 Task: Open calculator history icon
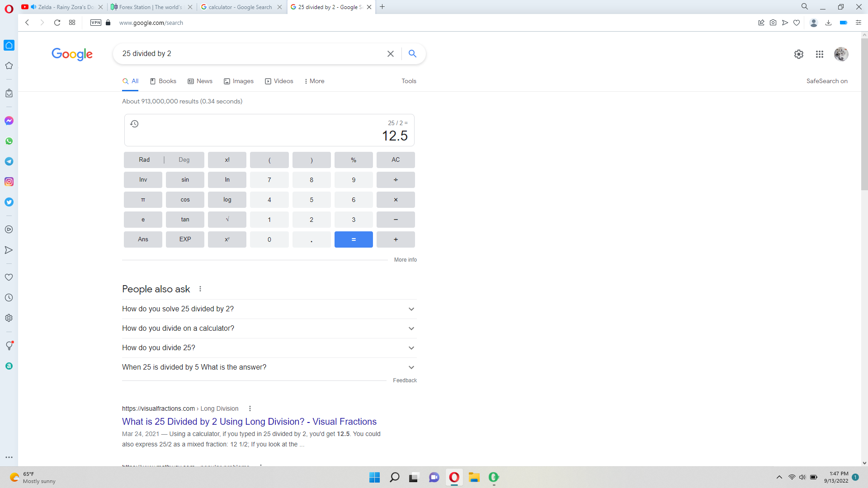pyautogui.click(x=134, y=124)
